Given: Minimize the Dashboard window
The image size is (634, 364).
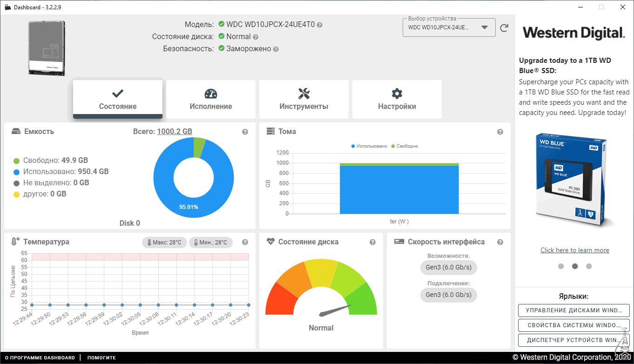Looking at the screenshot, I should click(x=580, y=7).
